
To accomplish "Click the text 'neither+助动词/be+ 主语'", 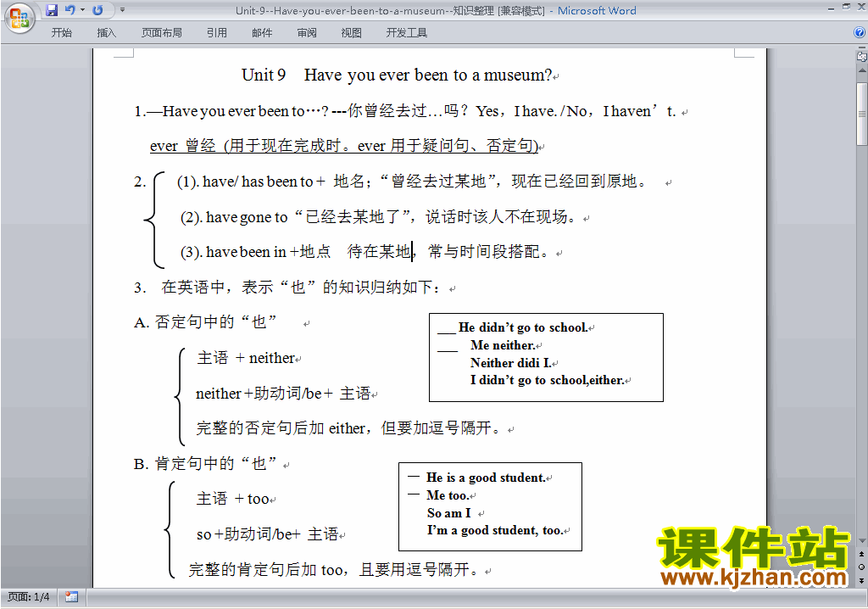I will pos(283,394).
